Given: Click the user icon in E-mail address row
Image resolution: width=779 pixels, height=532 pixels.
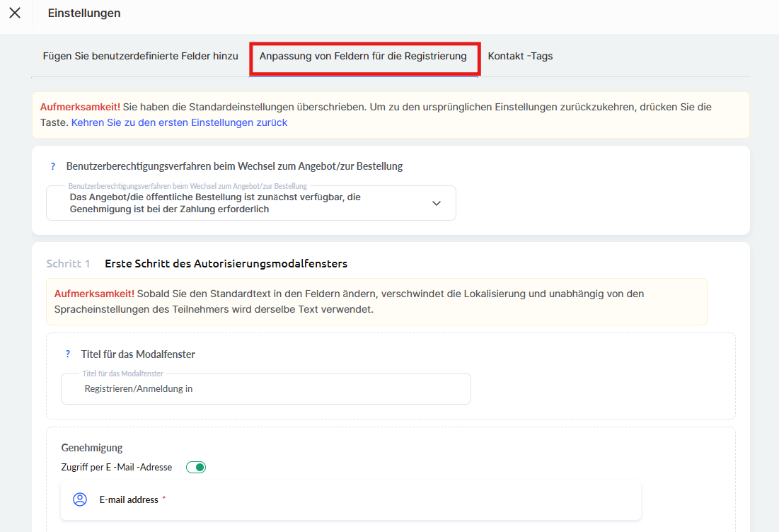Looking at the screenshot, I should coord(80,500).
